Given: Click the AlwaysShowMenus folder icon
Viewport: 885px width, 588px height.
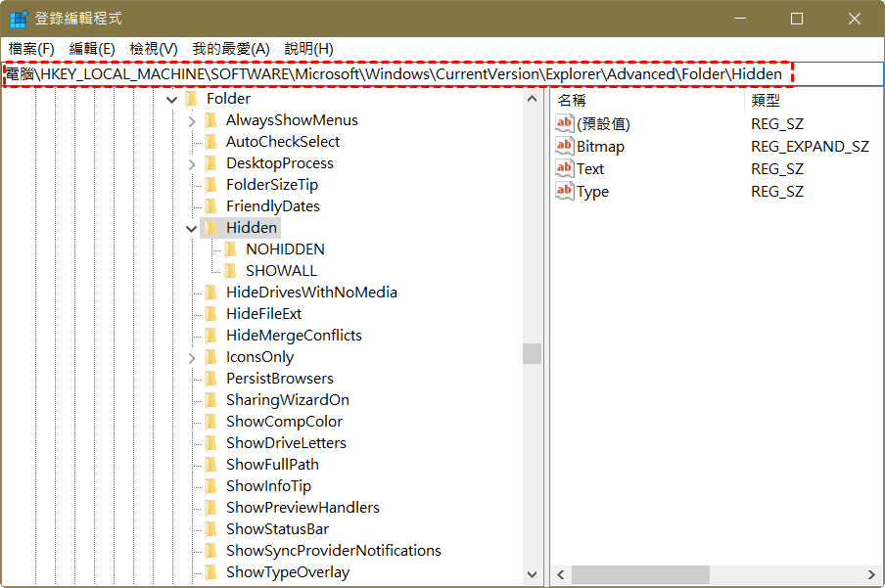Looking at the screenshot, I should click(x=211, y=120).
